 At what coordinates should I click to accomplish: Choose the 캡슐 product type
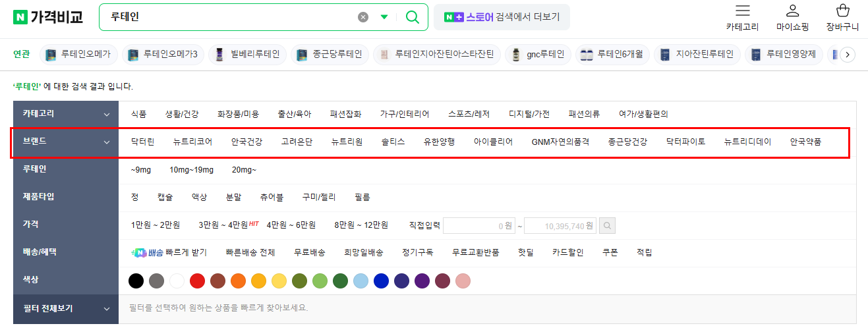click(165, 197)
